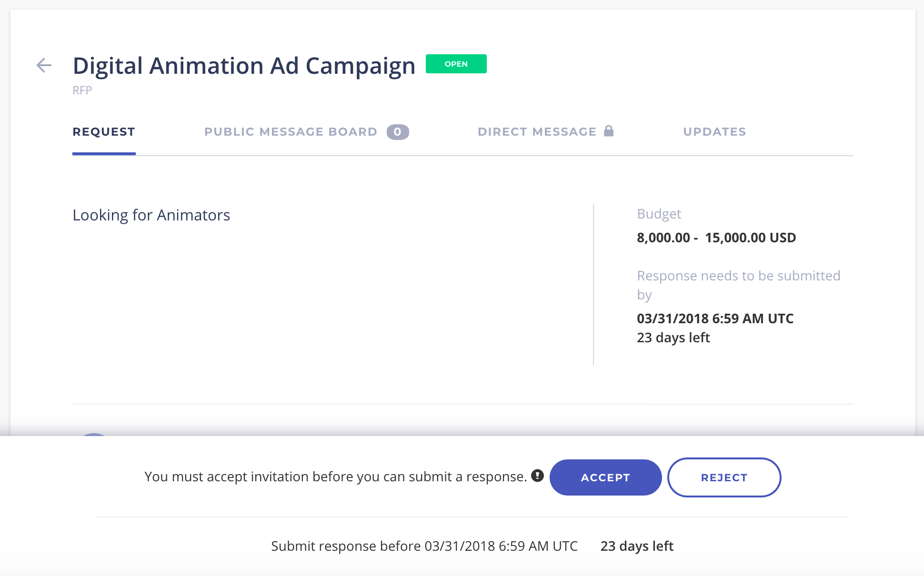Switch to the Request tab

(x=104, y=132)
